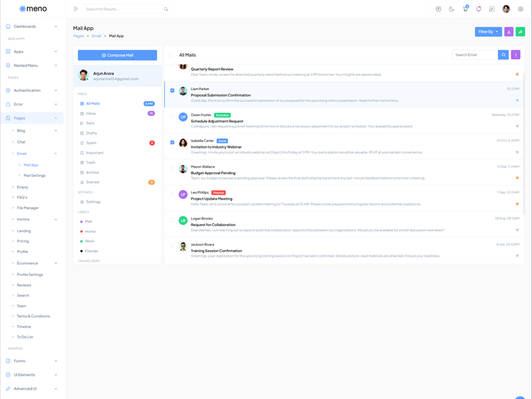Click the Compose Mail button

pos(117,55)
